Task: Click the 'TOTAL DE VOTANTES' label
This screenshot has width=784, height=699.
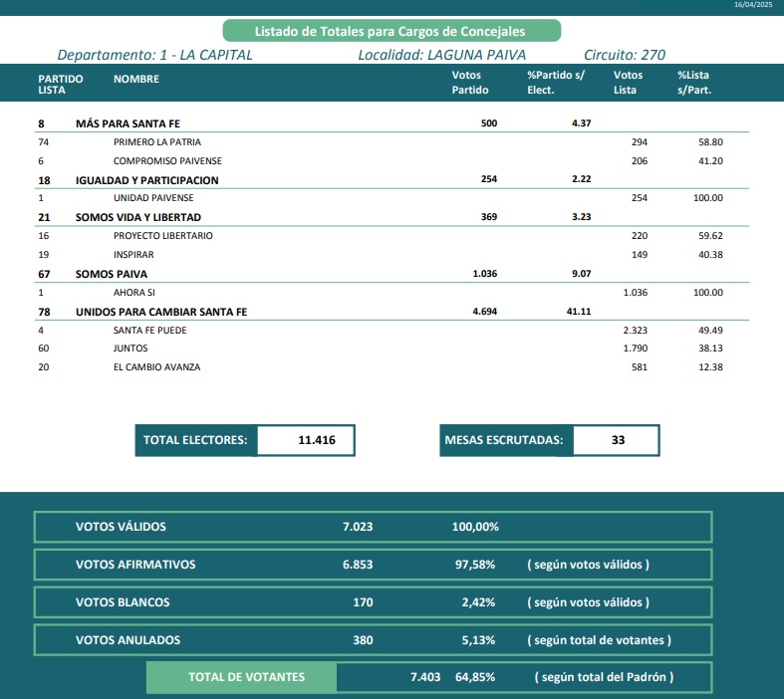Action: point(246,677)
